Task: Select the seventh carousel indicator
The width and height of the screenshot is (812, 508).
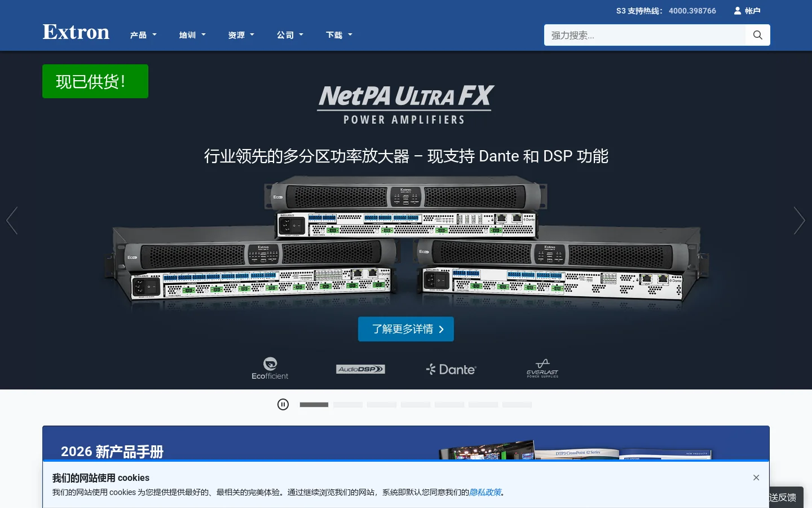Action: click(517, 405)
